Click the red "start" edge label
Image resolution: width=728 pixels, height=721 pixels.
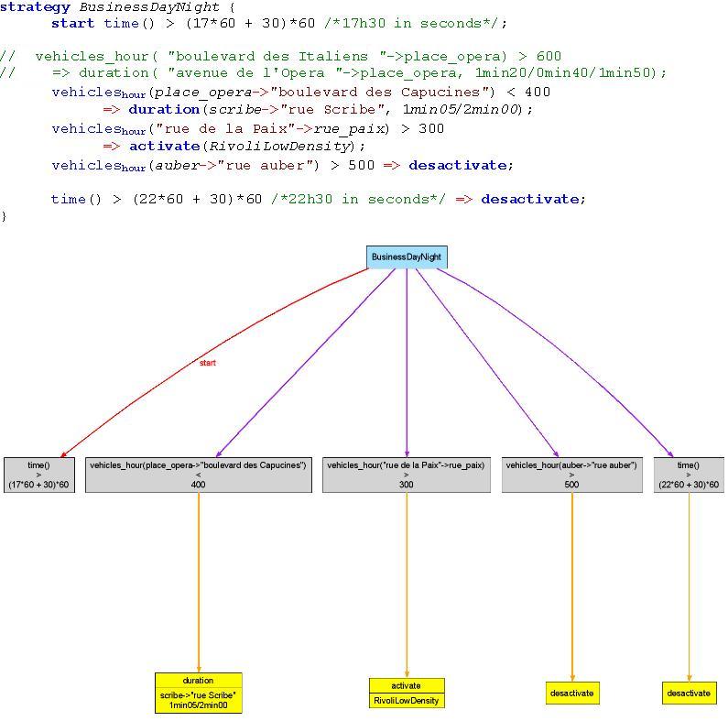[208, 363]
